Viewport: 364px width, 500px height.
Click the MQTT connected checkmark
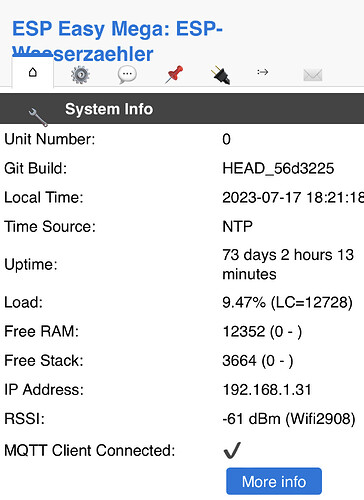232,450
